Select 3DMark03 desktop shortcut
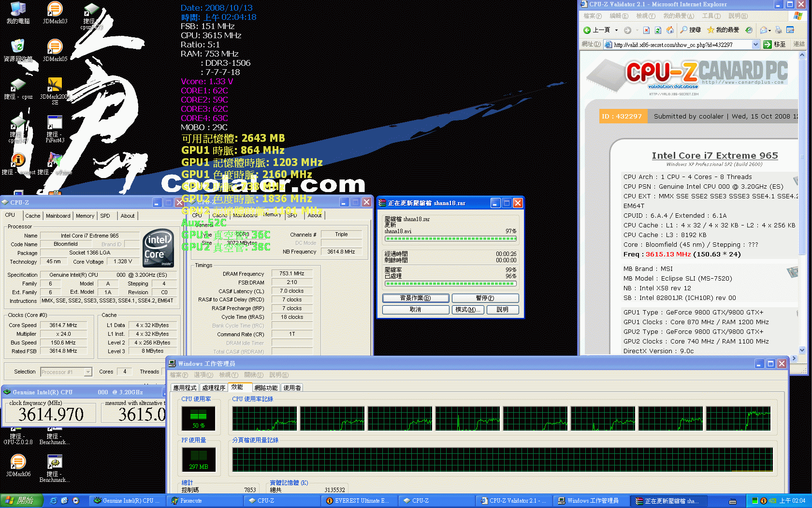 [55, 13]
